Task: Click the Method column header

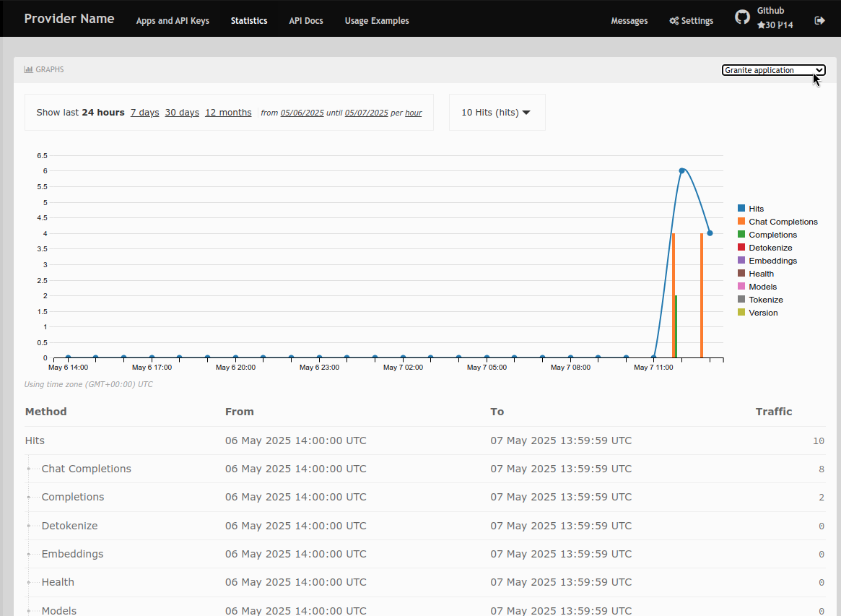Action: click(x=45, y=412)
